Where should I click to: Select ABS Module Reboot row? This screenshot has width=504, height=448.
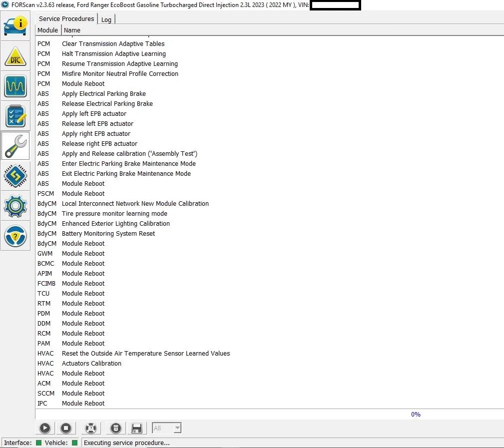coord(269,183)
